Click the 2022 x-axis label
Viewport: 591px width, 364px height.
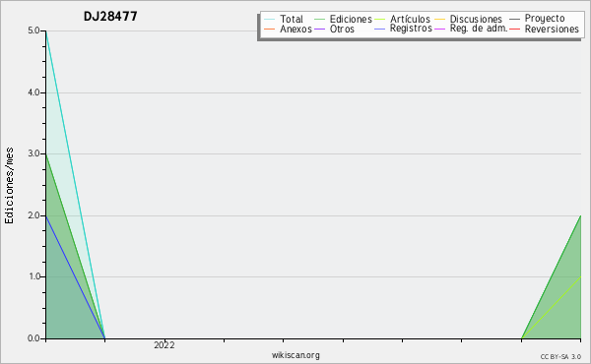point(164,345)
